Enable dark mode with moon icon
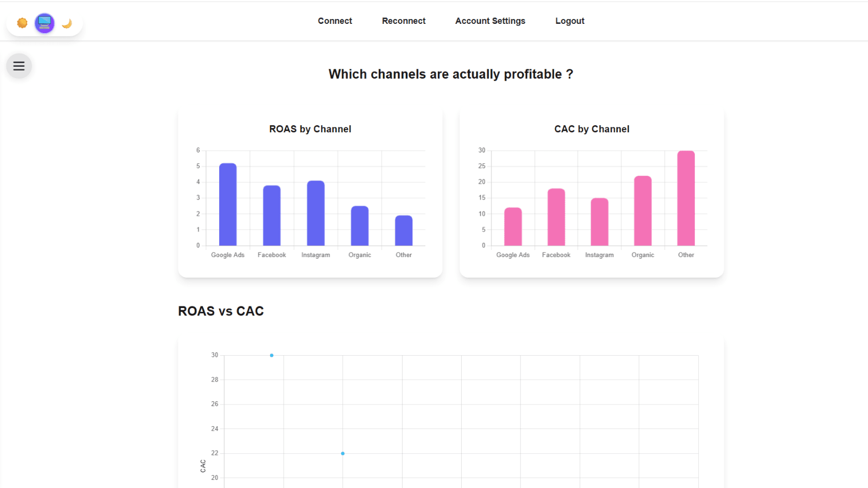 pos(67,23)
